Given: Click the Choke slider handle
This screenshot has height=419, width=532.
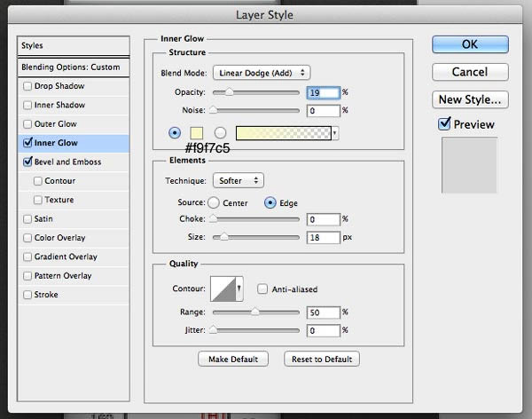Looking at the screenshot, I should (213, 219).
